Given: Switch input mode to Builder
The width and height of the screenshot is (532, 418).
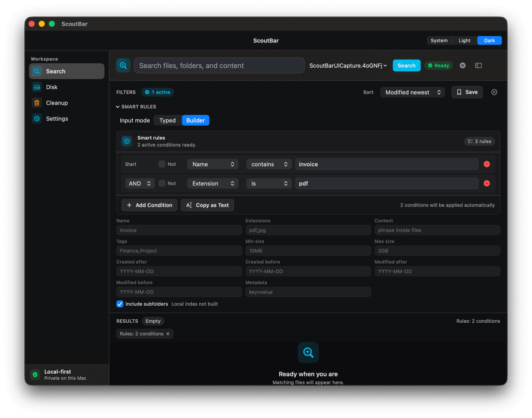Looking at the screenshot, I should click(x=196, y=120).
